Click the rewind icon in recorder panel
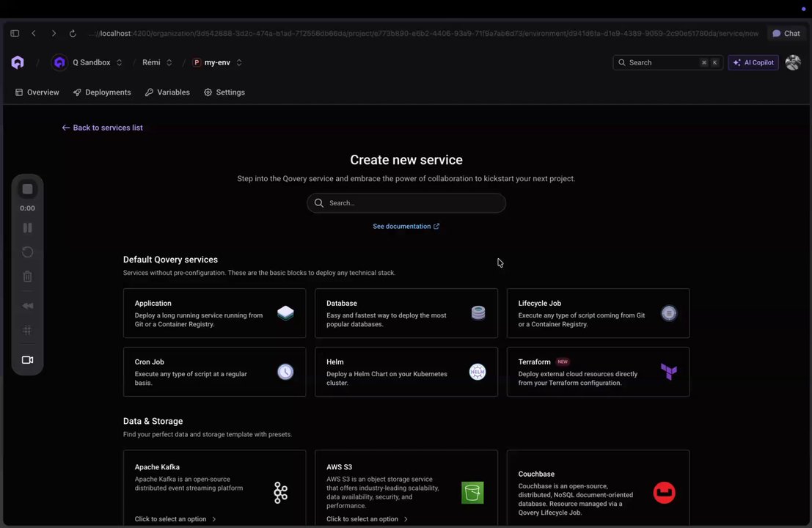This screenshot has width=812, height=528. (27, 306)
